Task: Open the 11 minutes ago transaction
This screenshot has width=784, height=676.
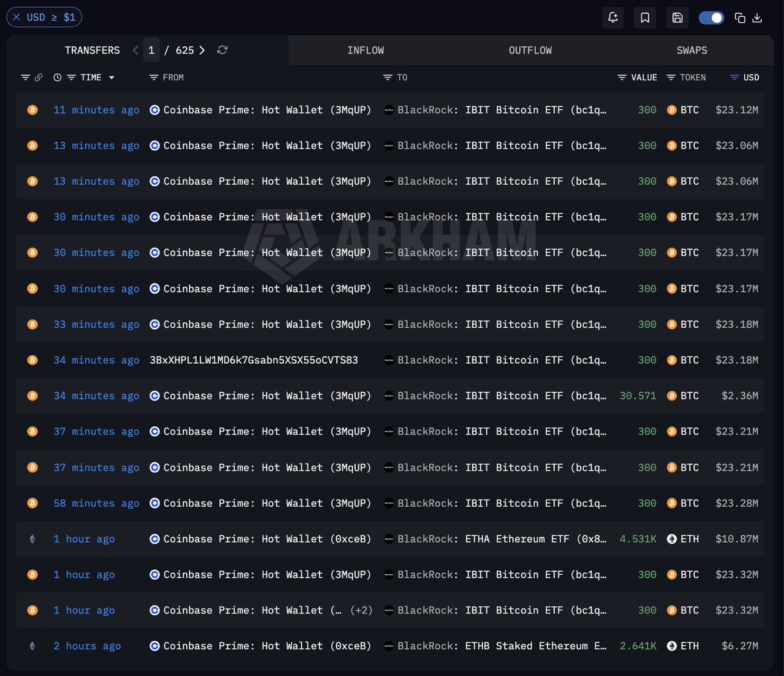Action: click(x=96, y=110)
